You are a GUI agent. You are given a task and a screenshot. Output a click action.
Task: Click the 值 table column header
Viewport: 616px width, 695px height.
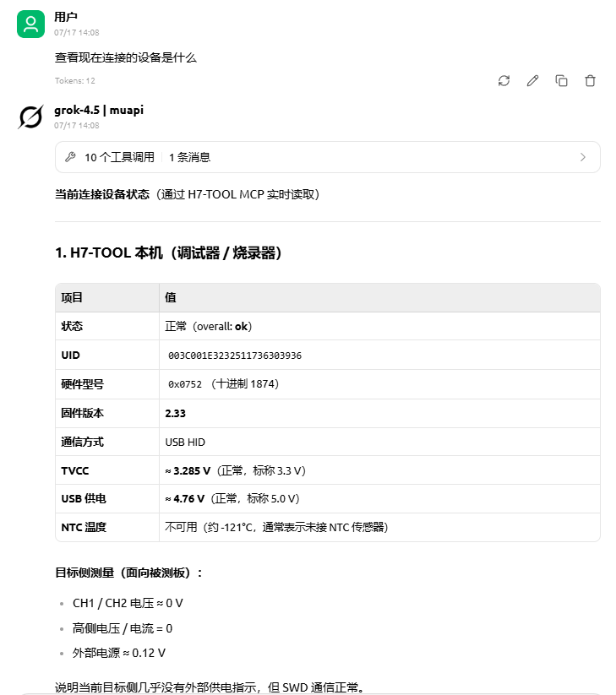click(x=171, y=297)
